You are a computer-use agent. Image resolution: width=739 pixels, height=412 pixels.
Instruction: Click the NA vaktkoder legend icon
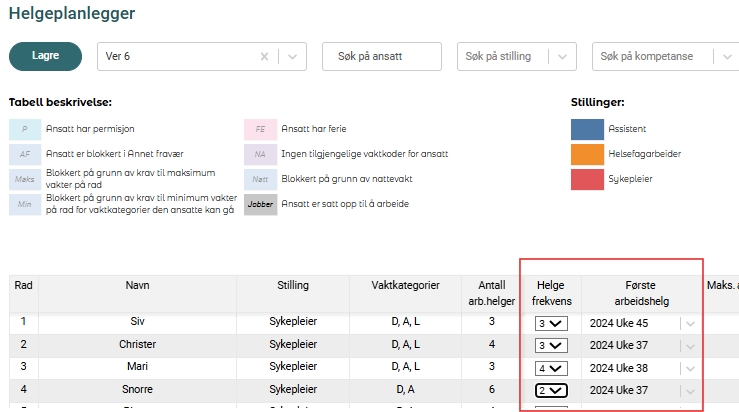click(x=260, y=154)
